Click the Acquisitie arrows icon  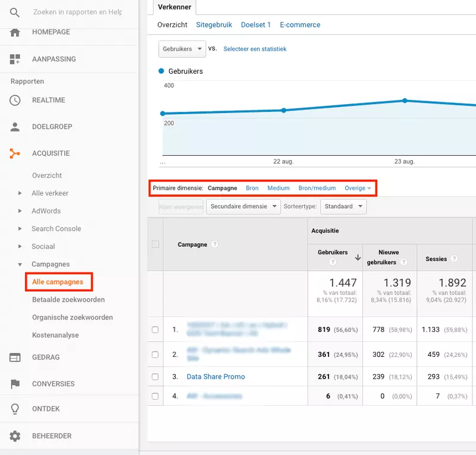pos(15,153)
